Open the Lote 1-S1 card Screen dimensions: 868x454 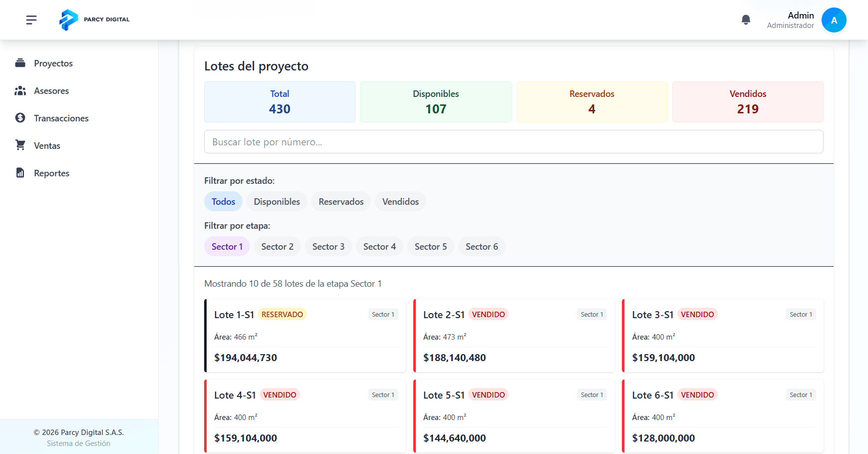[305, 336]
